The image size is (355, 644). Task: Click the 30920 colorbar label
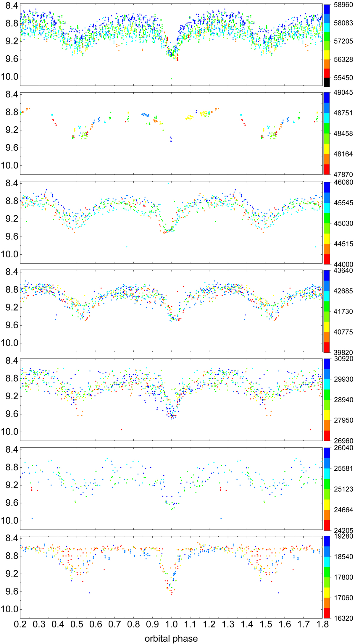coord(343,359)
